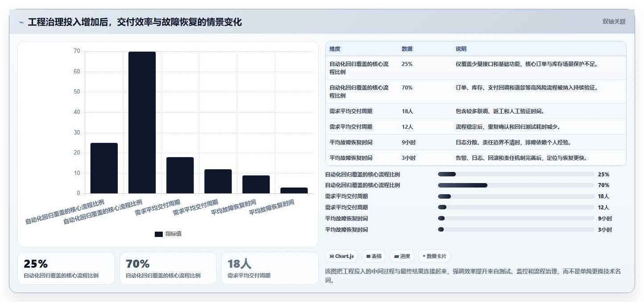Image resolution: width=644 pixels, height=302 pixels.
Task: Open the 25% data card
Action: pos(66,268)
